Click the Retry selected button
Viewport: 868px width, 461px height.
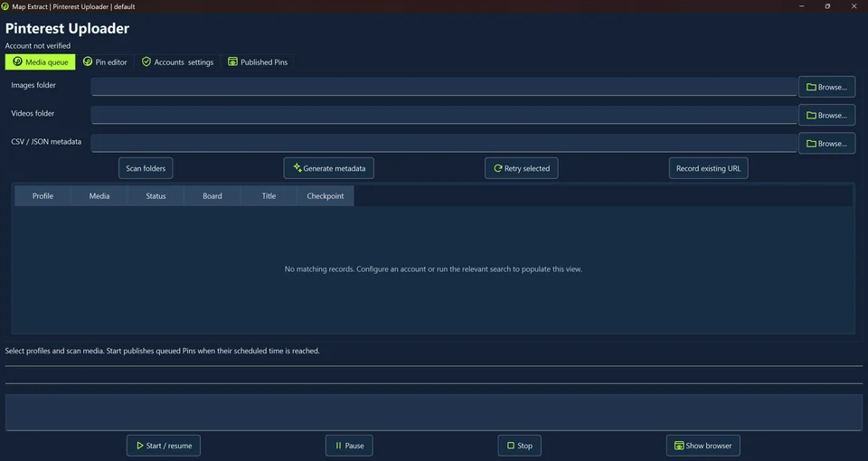[x=522, y=168]
